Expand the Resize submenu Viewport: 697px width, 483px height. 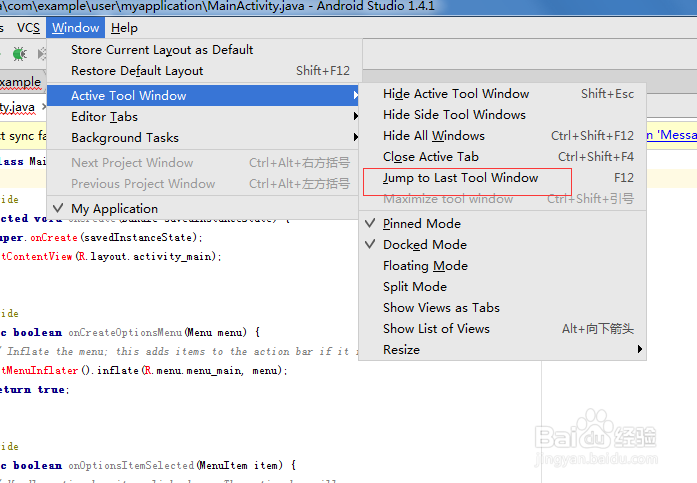(502, 350)
